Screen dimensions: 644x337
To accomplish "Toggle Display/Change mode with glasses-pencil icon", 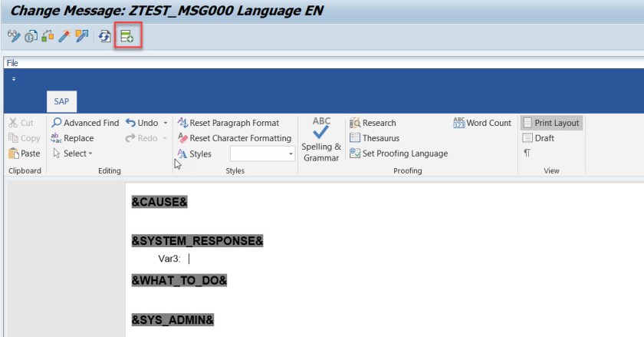I will click(14, 36).
